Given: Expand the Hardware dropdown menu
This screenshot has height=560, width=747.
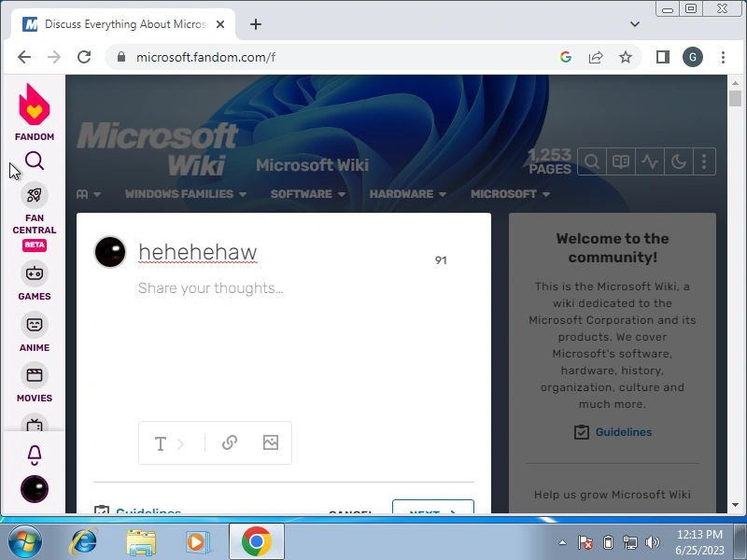Looking at the screenshot, I should click(x=408, y=194).
